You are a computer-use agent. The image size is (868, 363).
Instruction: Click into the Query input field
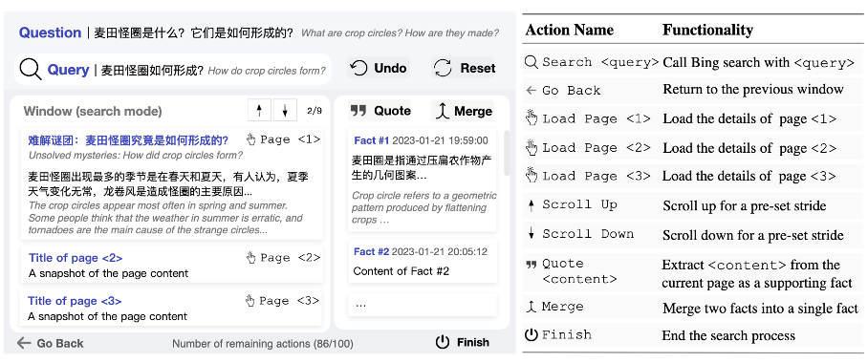click(x=173, y=69)
